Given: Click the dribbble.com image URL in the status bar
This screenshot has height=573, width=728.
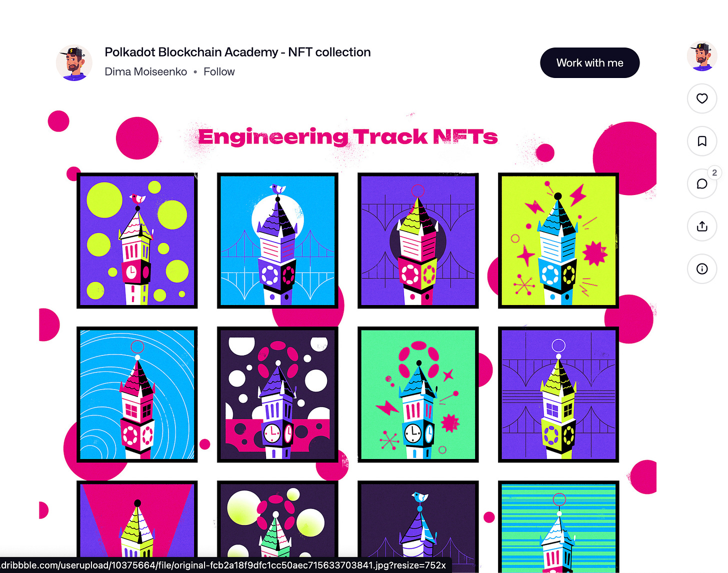Looking at the screenshot, I should point(223,565).
